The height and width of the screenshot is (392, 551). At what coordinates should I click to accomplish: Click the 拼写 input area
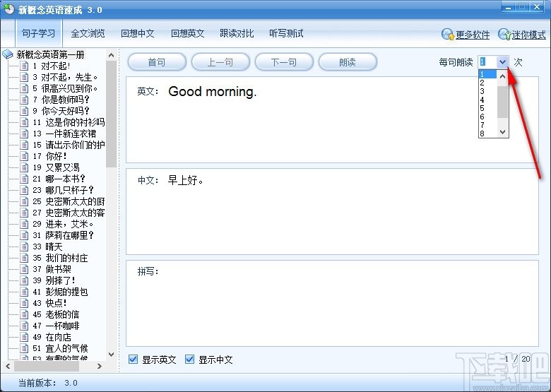click(332, 303)
